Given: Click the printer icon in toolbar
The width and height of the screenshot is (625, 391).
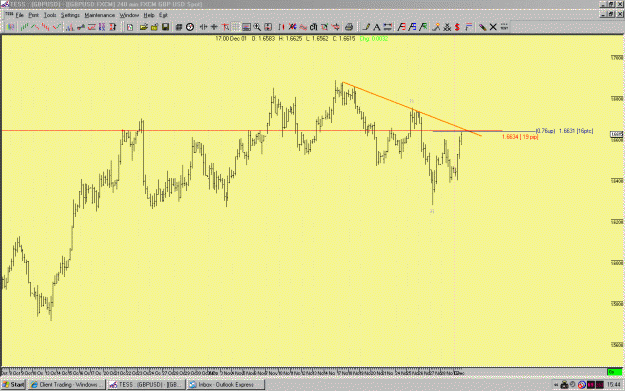Looking at the screenshot, I should point(349,27).
